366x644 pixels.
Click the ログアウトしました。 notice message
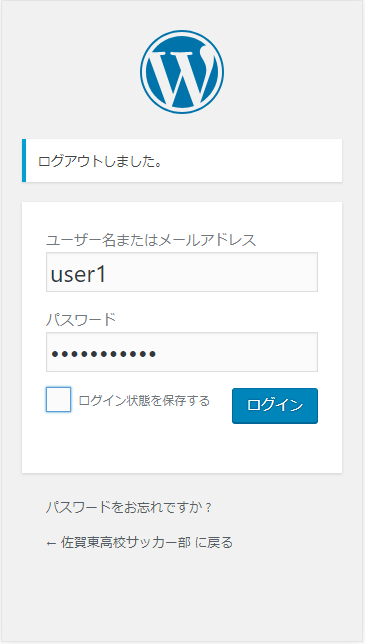[99, 161]
